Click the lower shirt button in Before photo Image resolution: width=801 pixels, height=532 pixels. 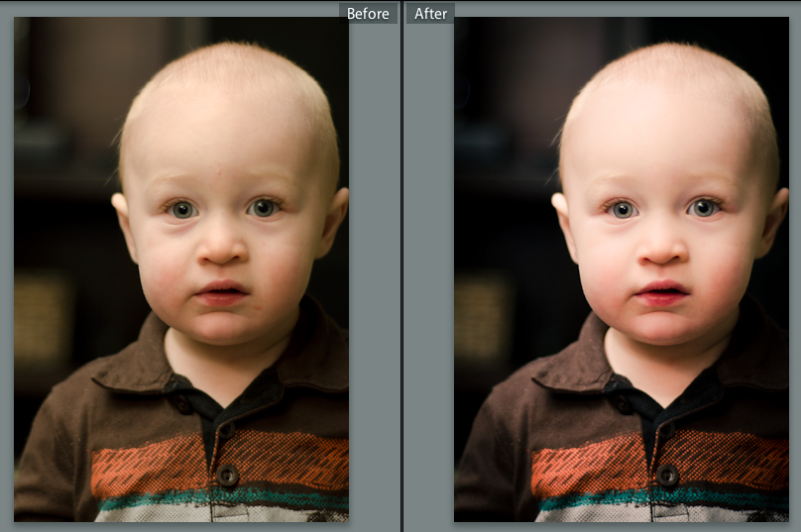(228, 477)
